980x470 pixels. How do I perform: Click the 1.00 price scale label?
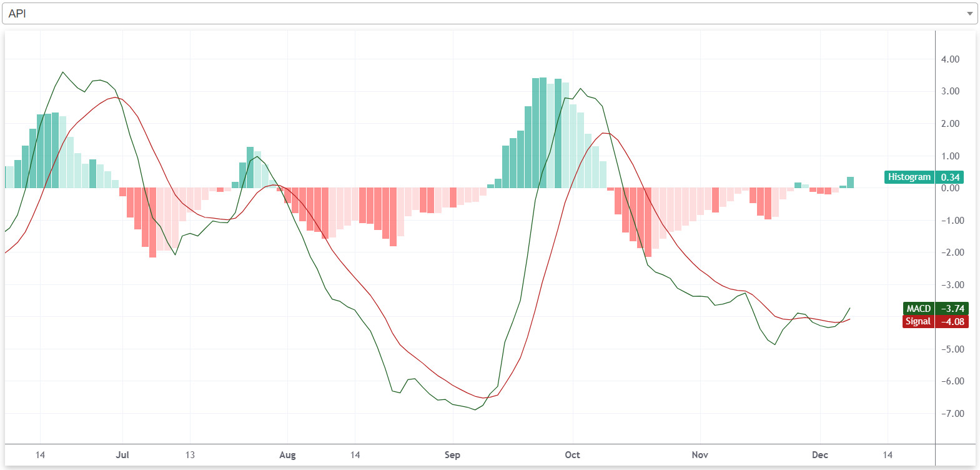tap(950, 156)
